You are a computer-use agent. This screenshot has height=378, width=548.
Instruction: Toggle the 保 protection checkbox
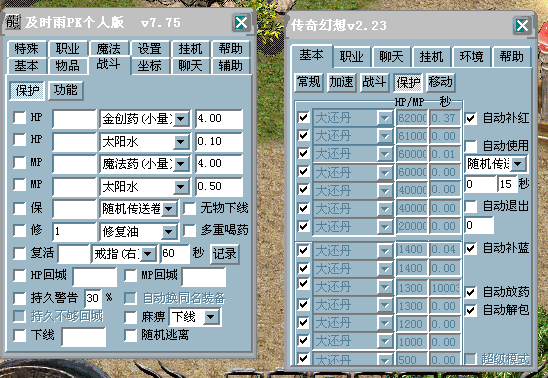click(20, 208)
